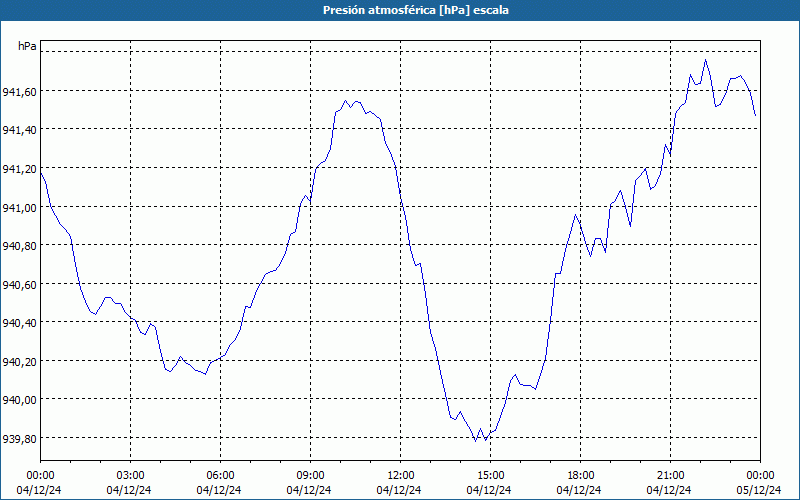Click the 04/12/24 date under 21:00
Image resolution: width=800 pixels, height=500 pixels.
(x=669, y=490)
